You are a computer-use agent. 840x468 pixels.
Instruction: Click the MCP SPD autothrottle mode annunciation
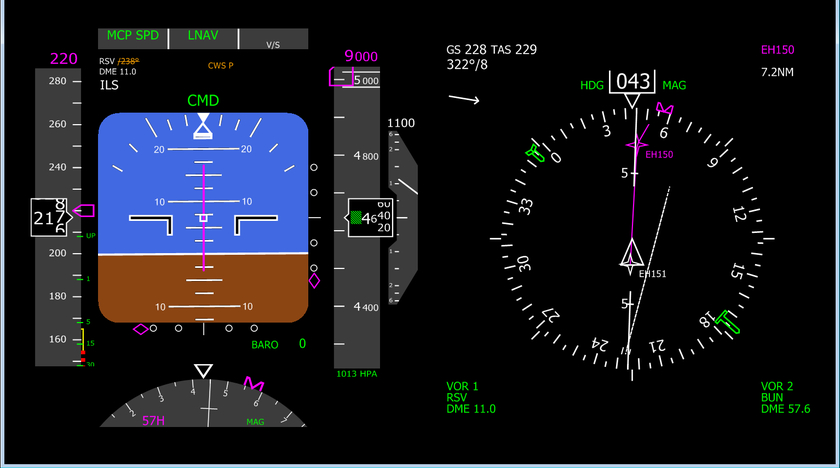[134, 37]
